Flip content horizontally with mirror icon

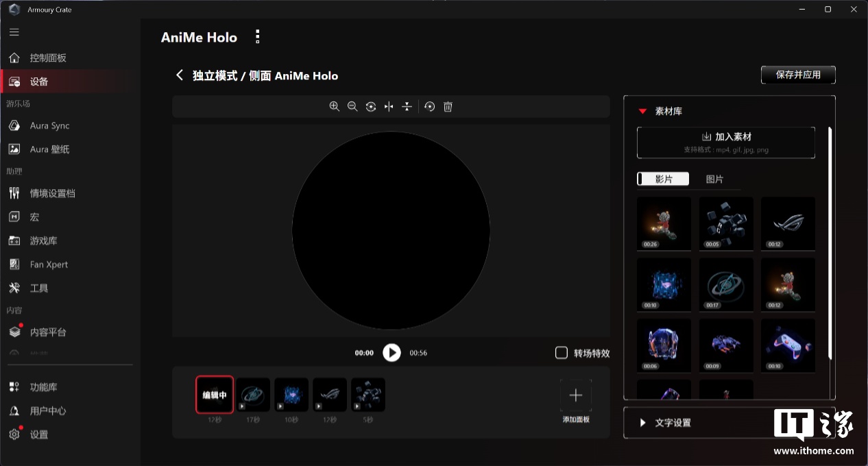coord(389,106)
